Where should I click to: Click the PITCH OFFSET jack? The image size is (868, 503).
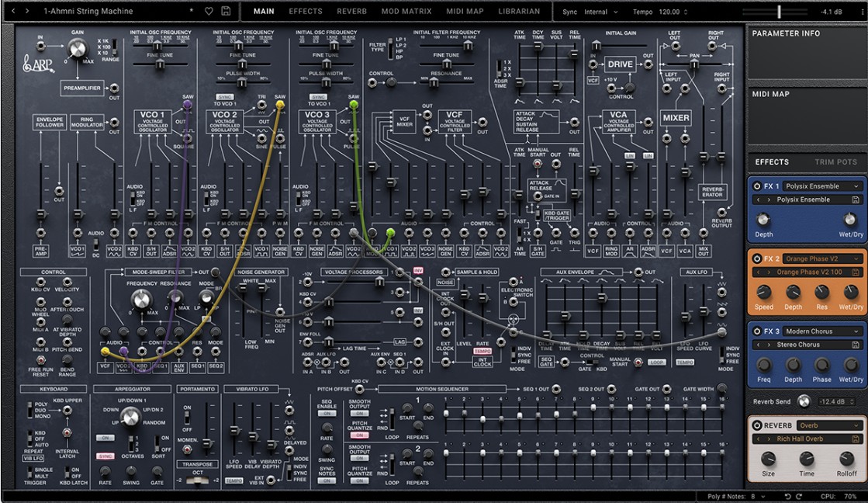359,389
